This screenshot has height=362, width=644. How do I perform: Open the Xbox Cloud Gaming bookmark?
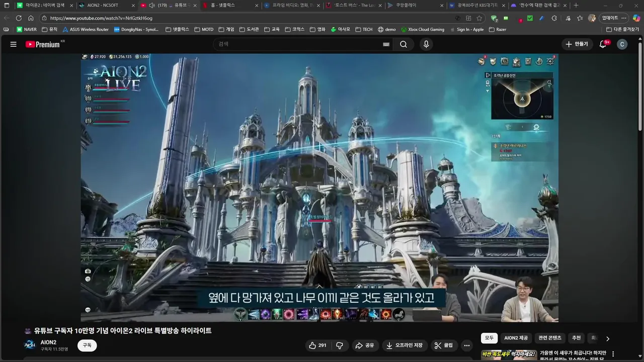pyautogui.click(x=423, y=30)
